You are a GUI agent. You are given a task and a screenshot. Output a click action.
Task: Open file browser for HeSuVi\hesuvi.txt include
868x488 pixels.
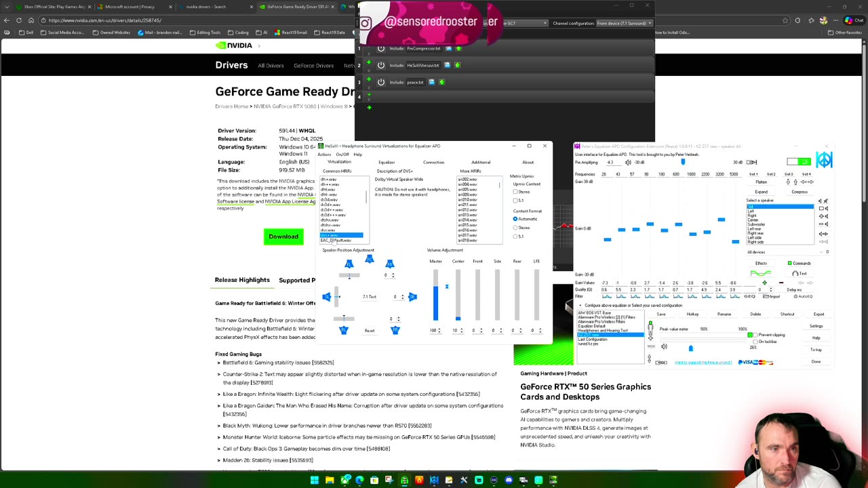coord(447,65)
